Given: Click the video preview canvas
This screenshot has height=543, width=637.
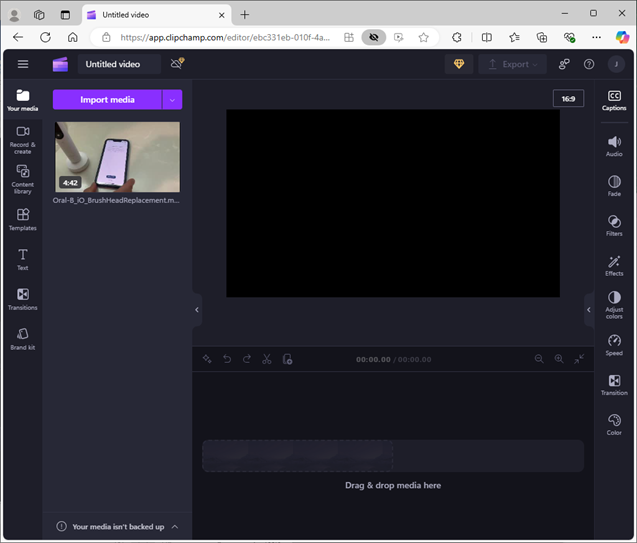Looking at the screenshot, I should tap(393, 203).
